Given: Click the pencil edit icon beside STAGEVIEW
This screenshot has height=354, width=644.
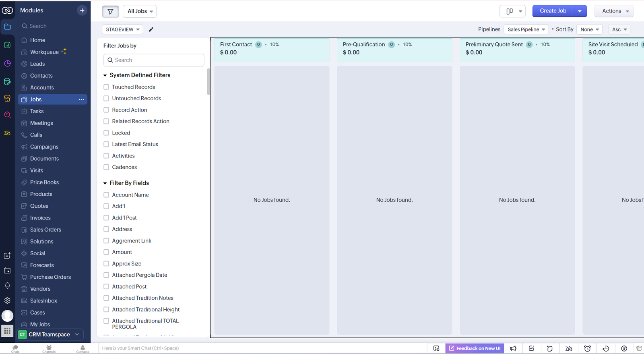Looking at the screenshot, I should coord(151,29).
